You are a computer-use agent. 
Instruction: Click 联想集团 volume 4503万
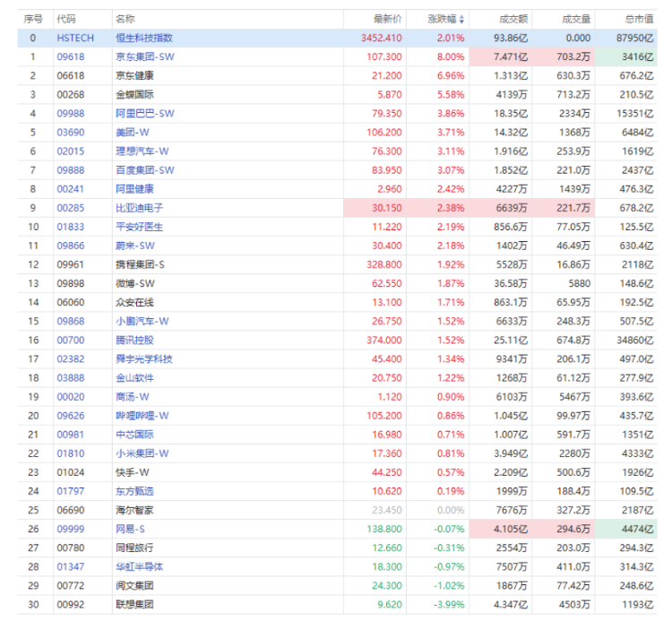tap(574, 604)
